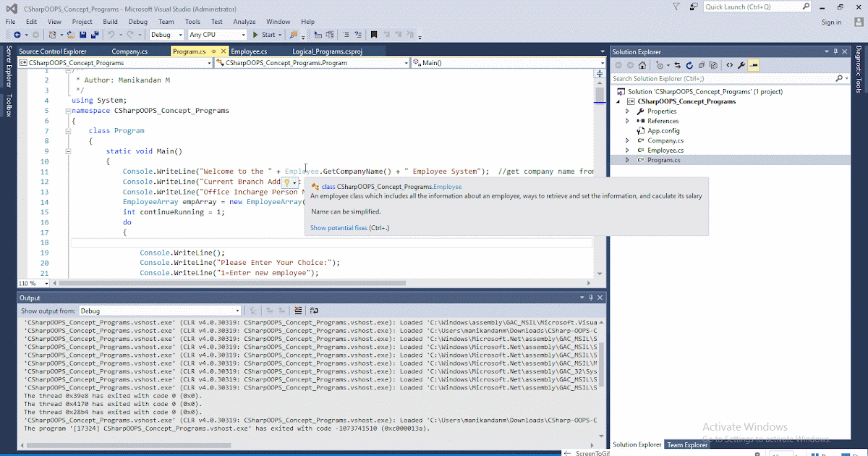The image size is (868, 456).
Task: Open the Debug configuration dropdown
Action: 167,35
